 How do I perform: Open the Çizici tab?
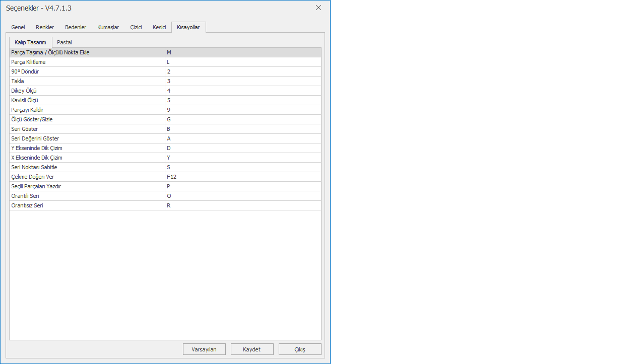pos(136,27)
